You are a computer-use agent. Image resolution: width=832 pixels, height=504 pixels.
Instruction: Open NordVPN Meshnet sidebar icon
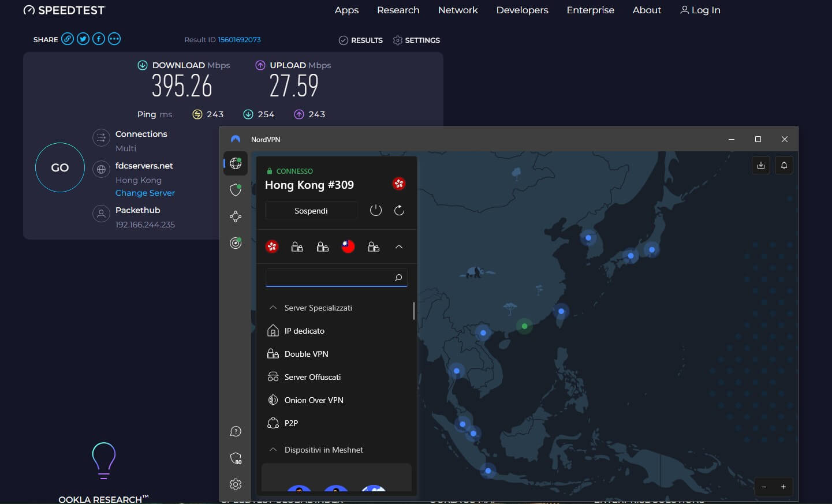(236, 216)
